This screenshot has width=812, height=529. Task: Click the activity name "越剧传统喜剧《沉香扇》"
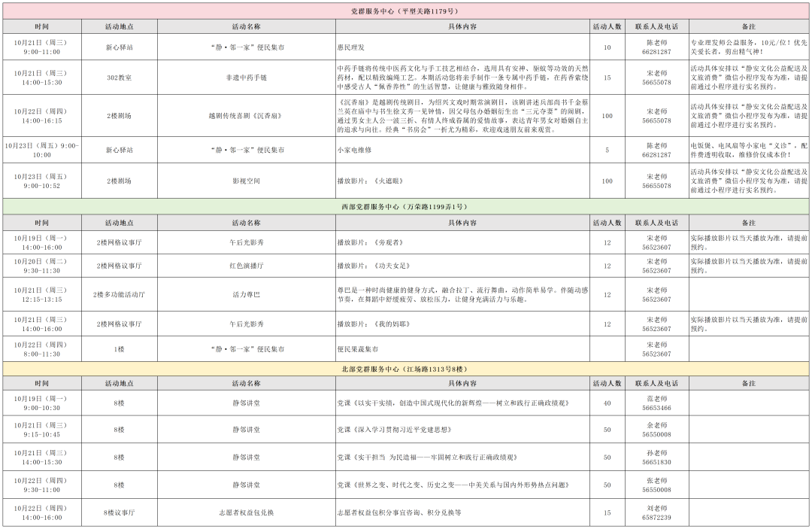(x=247, y=116)
